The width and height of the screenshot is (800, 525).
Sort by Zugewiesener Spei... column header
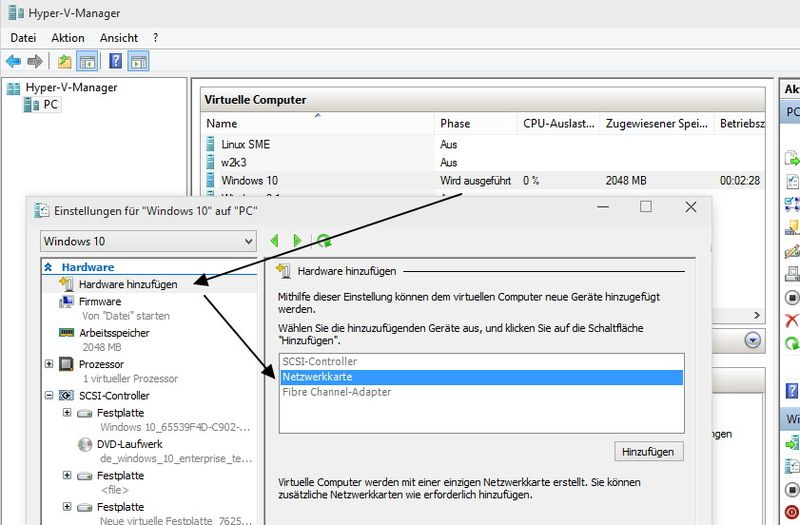pos(657,123)
